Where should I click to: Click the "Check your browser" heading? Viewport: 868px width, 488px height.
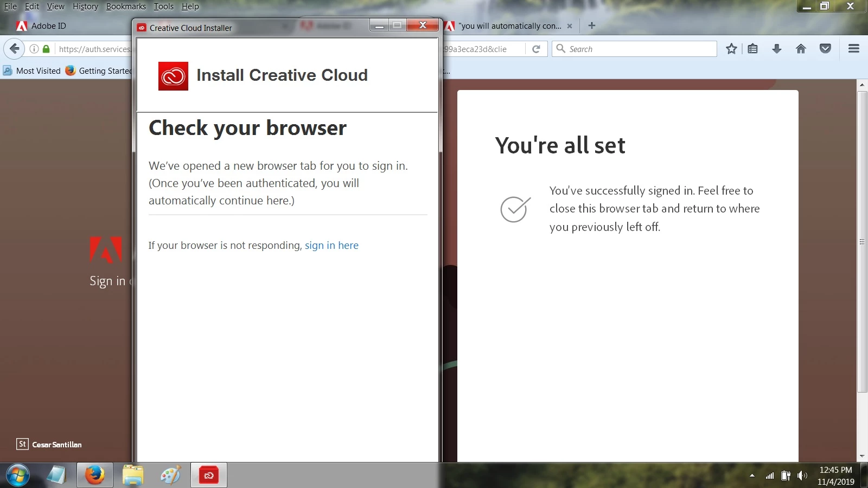point(247,129)
